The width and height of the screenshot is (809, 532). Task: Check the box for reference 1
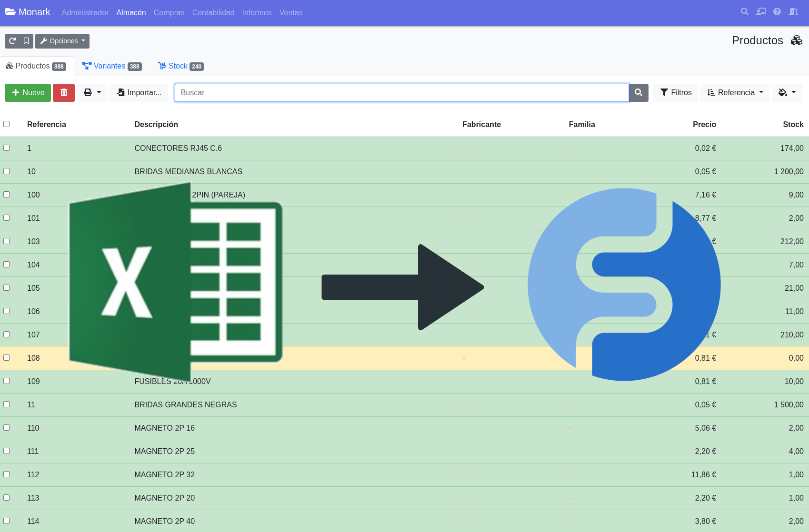click(x=7, y=148)
